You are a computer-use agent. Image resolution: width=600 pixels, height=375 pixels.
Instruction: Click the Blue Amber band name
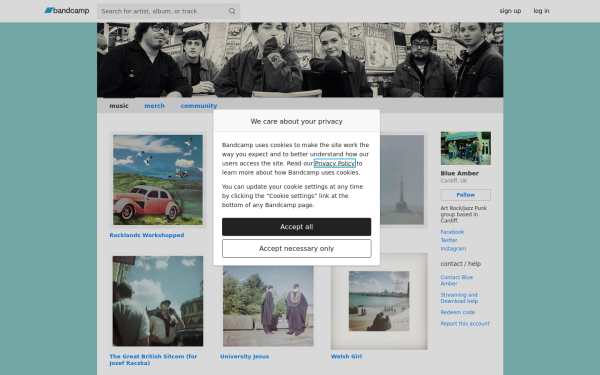459,173
